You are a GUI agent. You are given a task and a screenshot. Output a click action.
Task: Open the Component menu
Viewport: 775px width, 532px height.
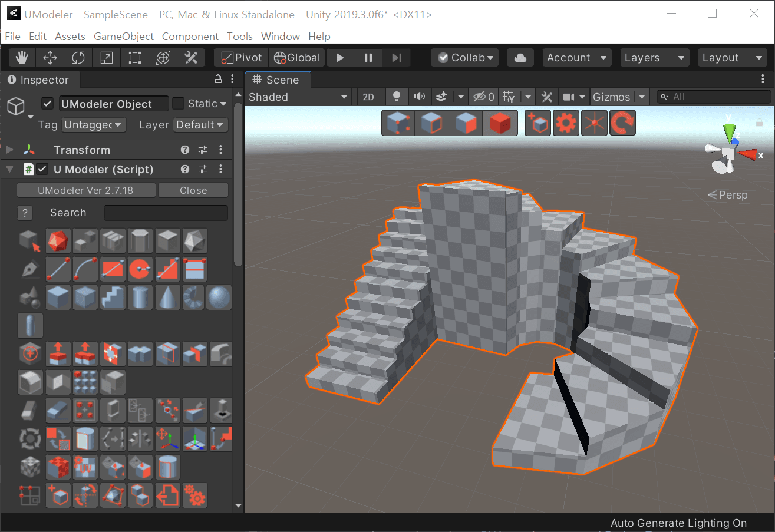(190, 37)
